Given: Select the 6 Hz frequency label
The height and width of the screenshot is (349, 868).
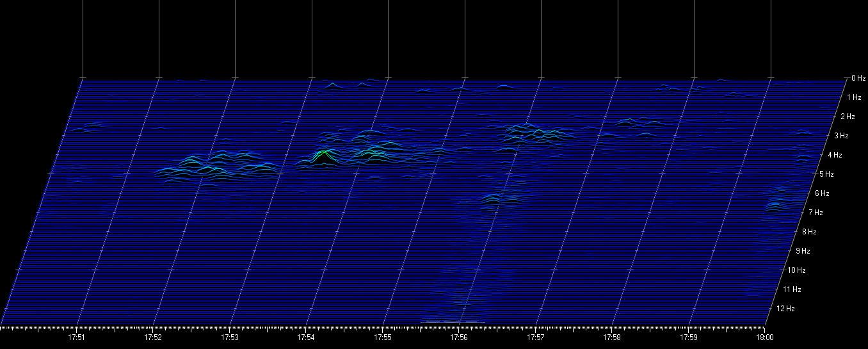Looking at the screenshot, I should 822,193.
